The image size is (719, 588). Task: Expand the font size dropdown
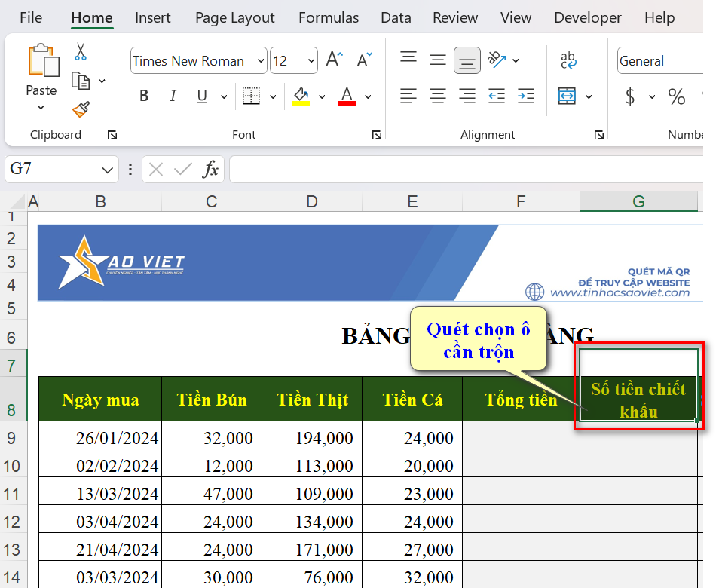point(311,61)
